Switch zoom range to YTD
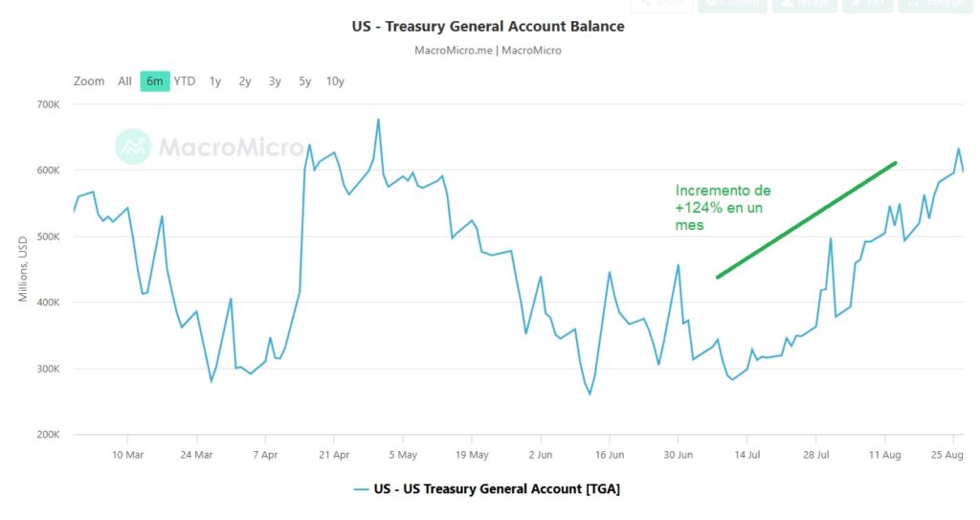Image resolution: width=980 pixels, height=520 pixels. [185, 81]
